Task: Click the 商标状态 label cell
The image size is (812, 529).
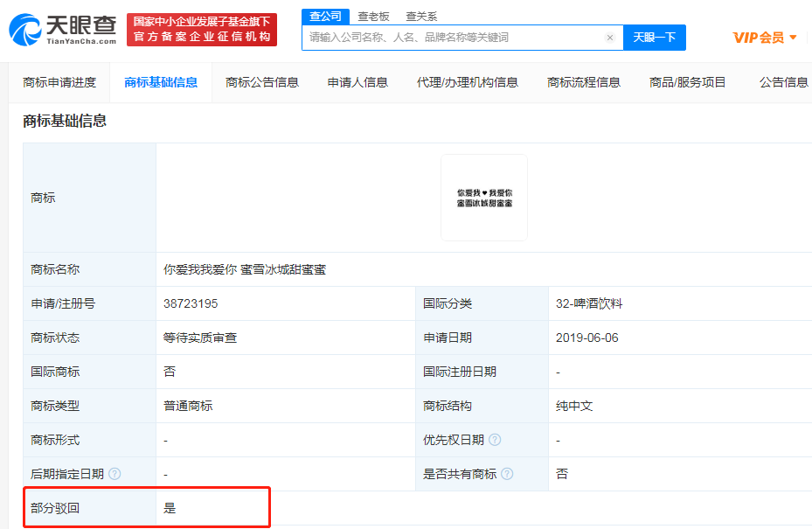Action: click(x=89, y=338)
